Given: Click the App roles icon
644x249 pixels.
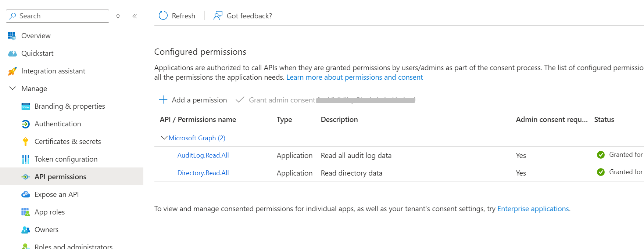Looking at the screenshot, I should pos(26,212).
